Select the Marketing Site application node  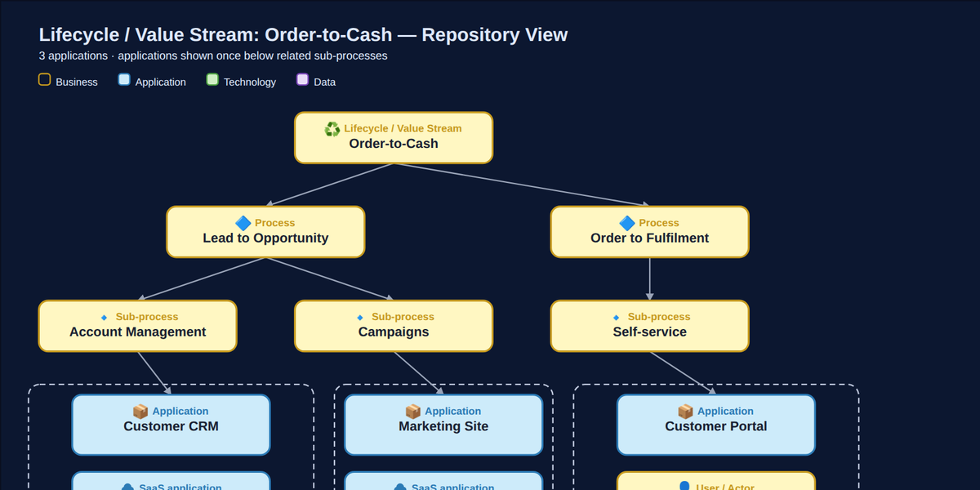(x=443, y=425)
